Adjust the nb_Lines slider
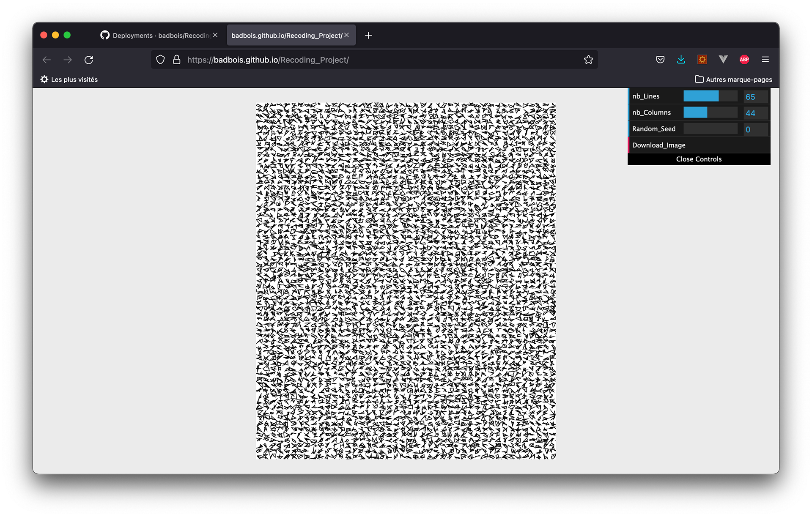This screenshot has width=812, height=517. click(x=710, y=96)
